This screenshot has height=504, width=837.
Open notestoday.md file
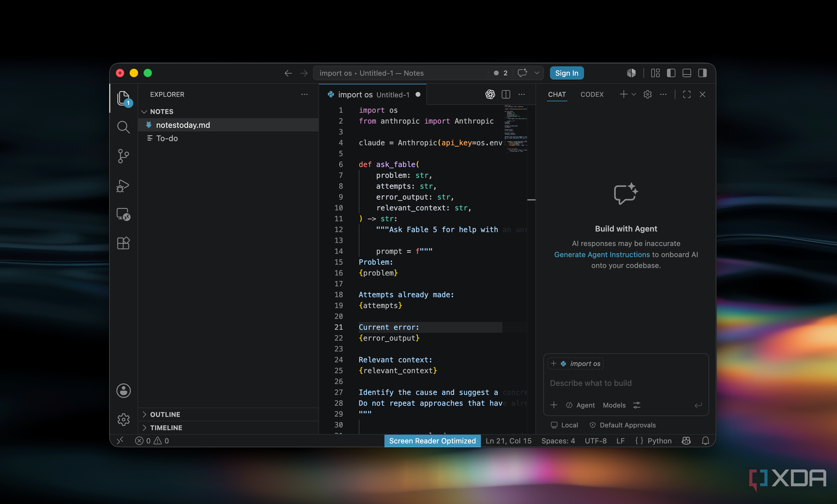[228, 125]
